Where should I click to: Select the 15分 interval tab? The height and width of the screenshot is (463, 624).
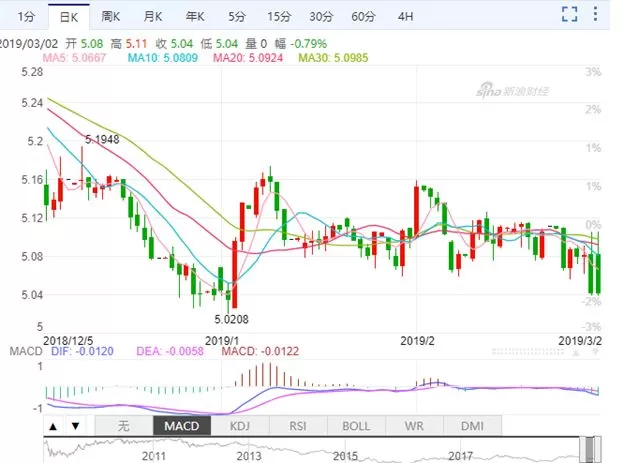(279, 17)
